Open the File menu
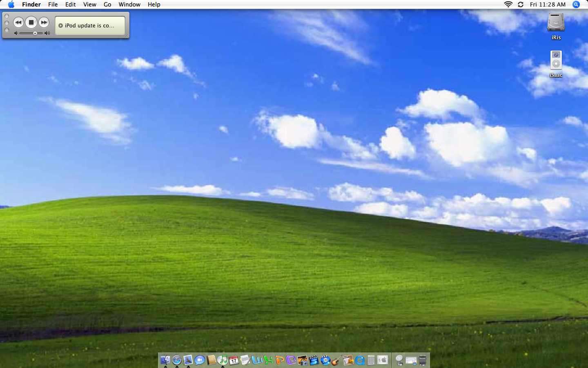The height and width of the screenshot is (368, 588). 53,4
